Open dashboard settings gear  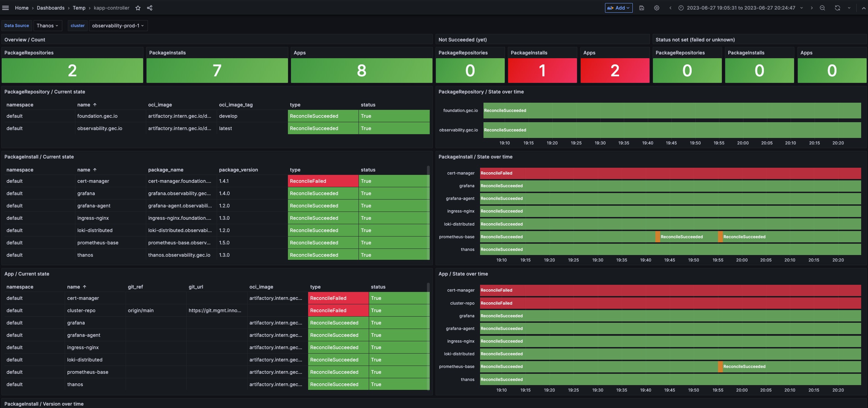click(657, 8)
